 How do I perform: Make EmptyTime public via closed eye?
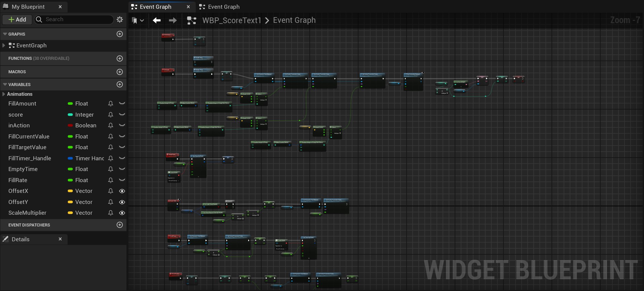click(122, 169)
